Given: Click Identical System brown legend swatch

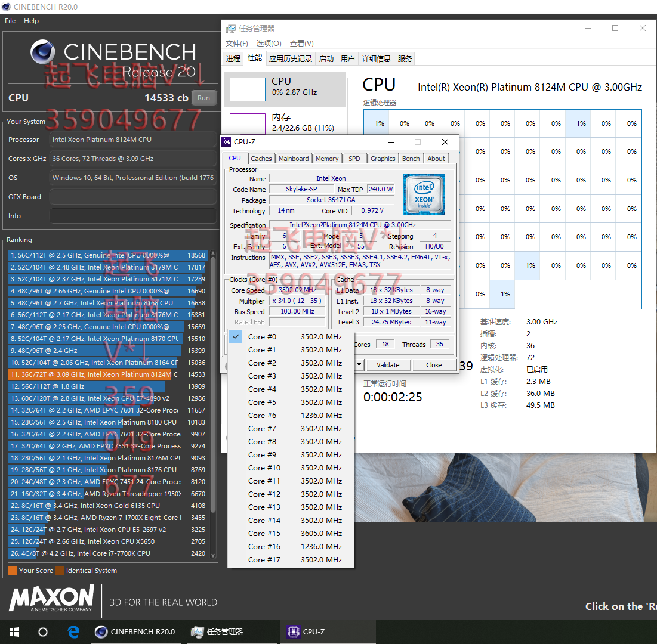Looking at the screenshot, I should (60, 571).
